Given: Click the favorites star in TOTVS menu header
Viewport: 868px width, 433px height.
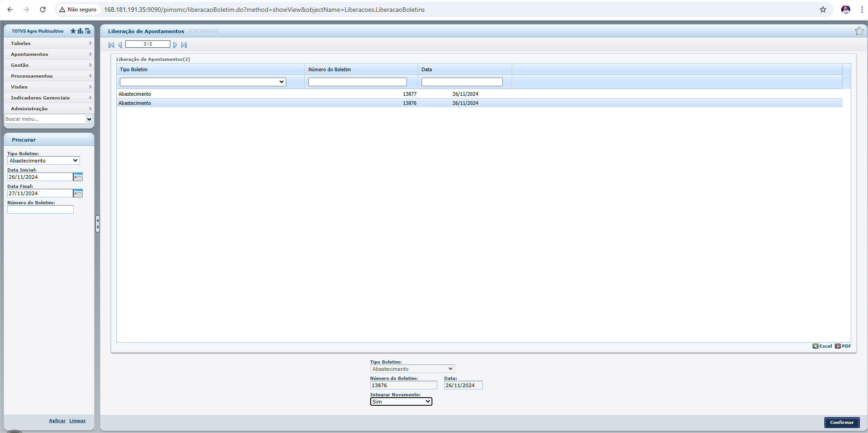Looking at the screenshot, I should click(73, 31).
